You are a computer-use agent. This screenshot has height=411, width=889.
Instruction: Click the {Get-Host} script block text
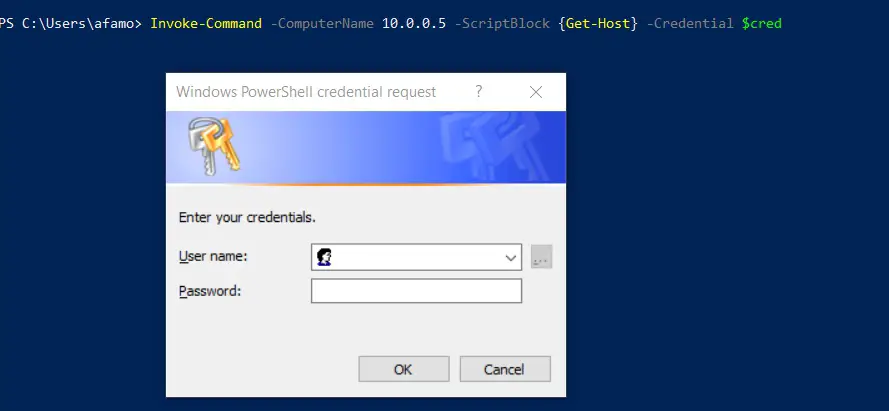[x=598, y=23]
